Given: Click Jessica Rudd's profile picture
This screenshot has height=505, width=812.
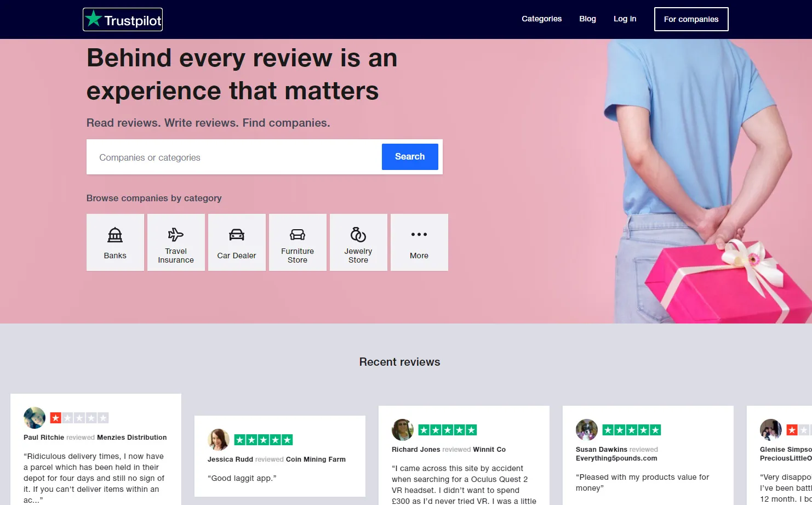Looking at the screenshot, I should click(x=219, y=440).
